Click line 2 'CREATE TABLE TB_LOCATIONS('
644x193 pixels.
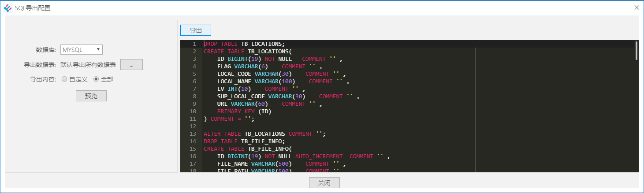point(248,52)
